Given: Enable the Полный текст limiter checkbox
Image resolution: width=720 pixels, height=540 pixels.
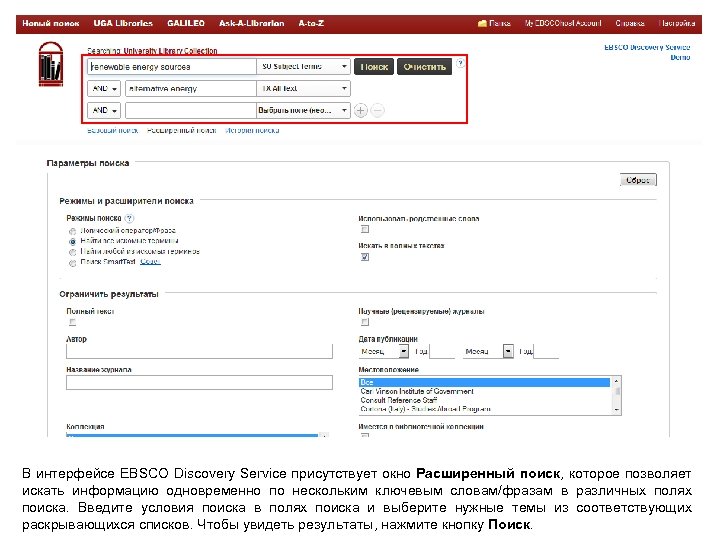Looking at the screenshot, I should click(72, 322).
